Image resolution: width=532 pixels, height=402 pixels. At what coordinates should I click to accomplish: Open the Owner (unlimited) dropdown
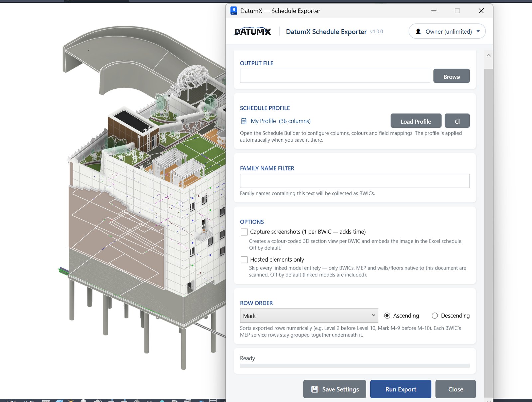click(447, 31)
